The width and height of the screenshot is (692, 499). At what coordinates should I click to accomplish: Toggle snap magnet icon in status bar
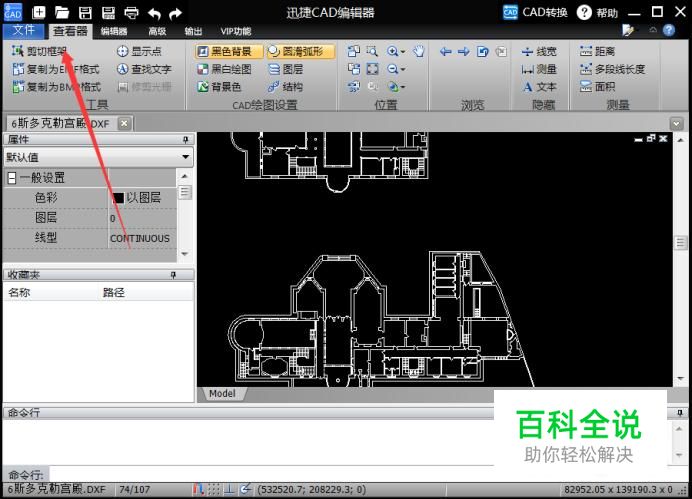198,489
